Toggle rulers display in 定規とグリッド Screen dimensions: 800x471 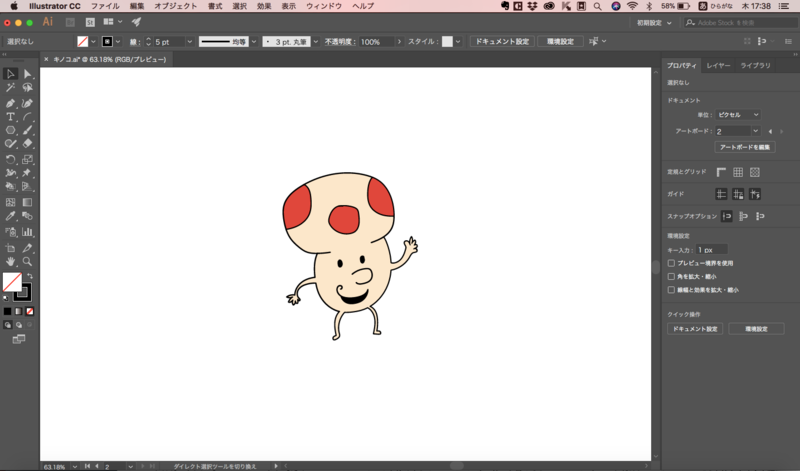[721, 172]
